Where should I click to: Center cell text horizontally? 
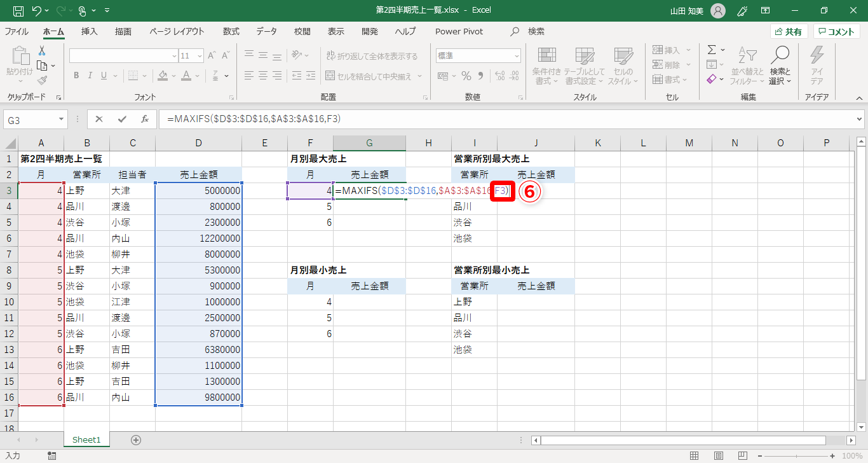(264, 76)
